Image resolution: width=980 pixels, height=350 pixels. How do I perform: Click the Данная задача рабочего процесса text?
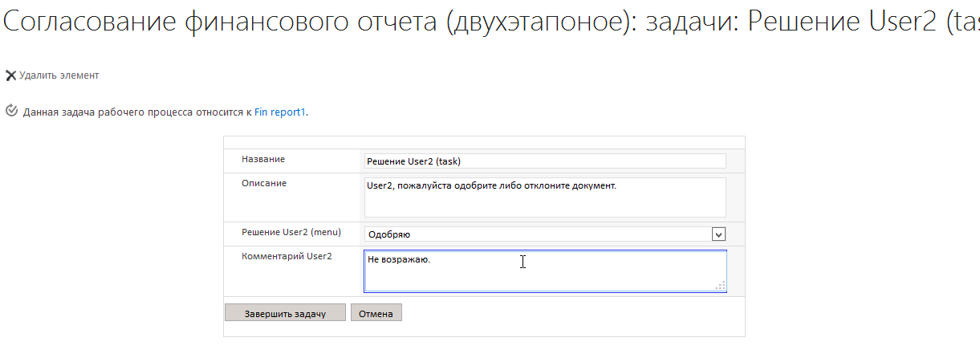(137, 112)
